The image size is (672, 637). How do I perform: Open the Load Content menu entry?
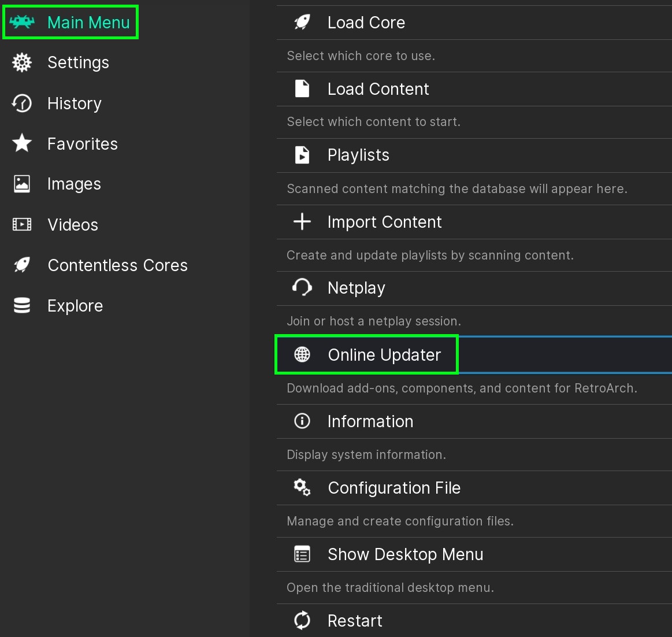(x=378, y=89)
